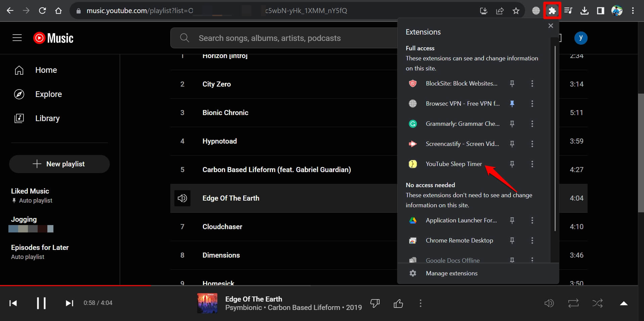Open the Chrome three-dot menu
This screenshot has height=321, width=644.
[633, 11]
